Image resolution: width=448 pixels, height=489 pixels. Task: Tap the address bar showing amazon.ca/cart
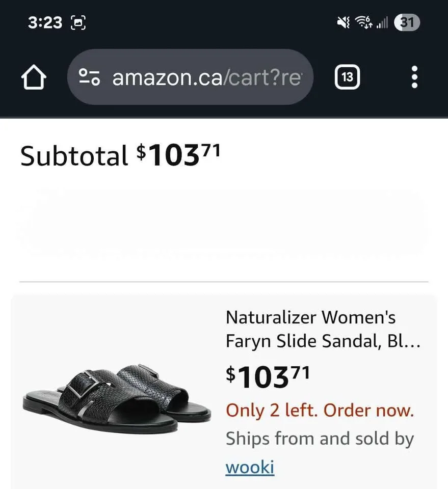click(x=204, y=77)
